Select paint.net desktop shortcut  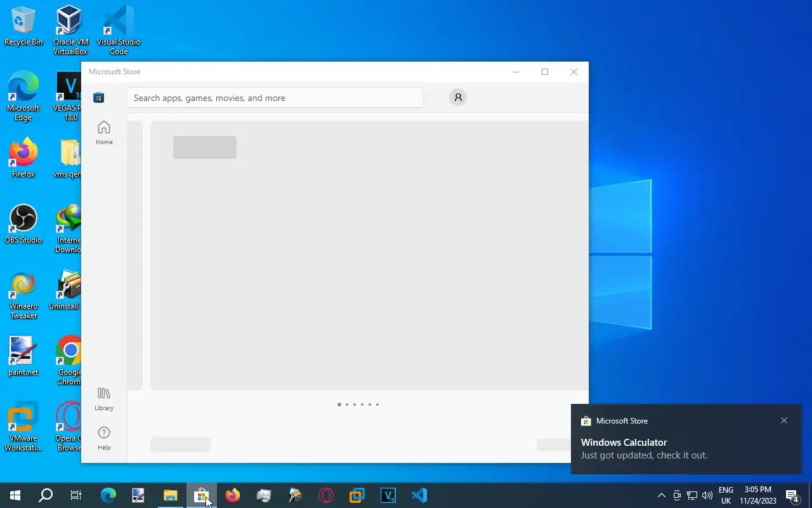click(23, 357)
